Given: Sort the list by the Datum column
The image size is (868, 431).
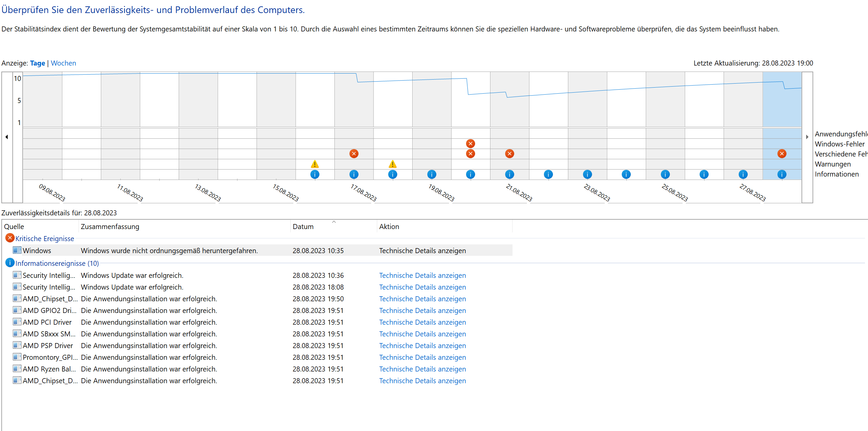Looking at the screenshot, I should (x=303, y=227).
